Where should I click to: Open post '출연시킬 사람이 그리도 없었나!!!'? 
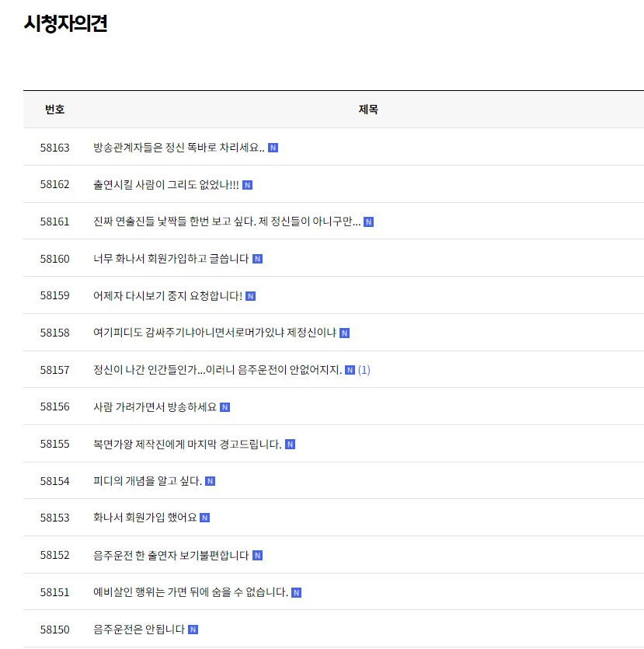pos(166,184)
